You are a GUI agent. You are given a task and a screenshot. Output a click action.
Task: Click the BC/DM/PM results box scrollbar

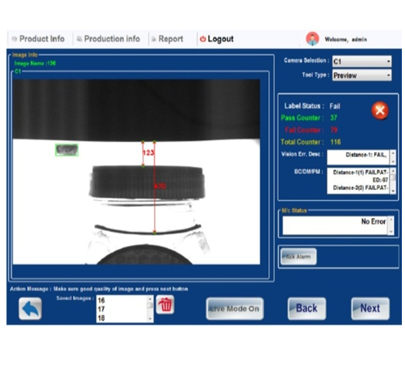pos(393,181)
